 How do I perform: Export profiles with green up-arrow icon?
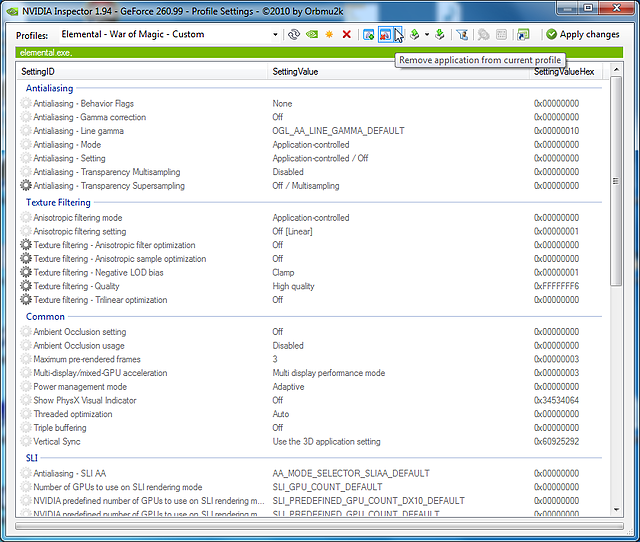(x=415, y=35)
